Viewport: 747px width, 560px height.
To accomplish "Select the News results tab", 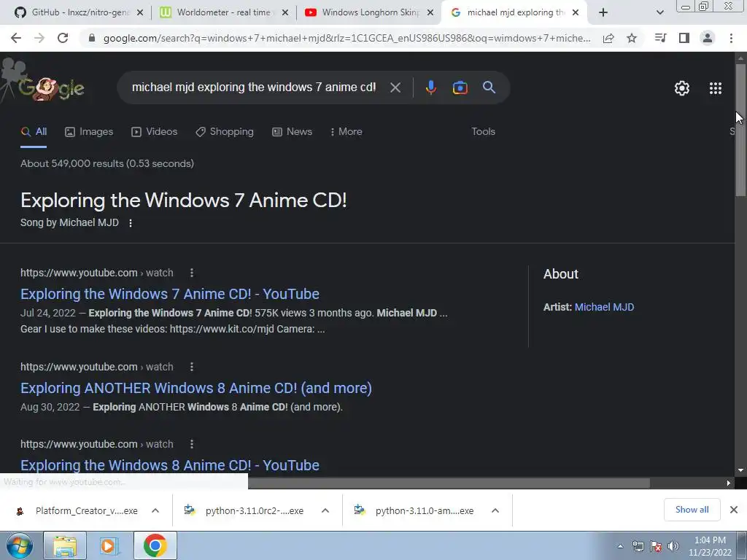I will point(292,132).
